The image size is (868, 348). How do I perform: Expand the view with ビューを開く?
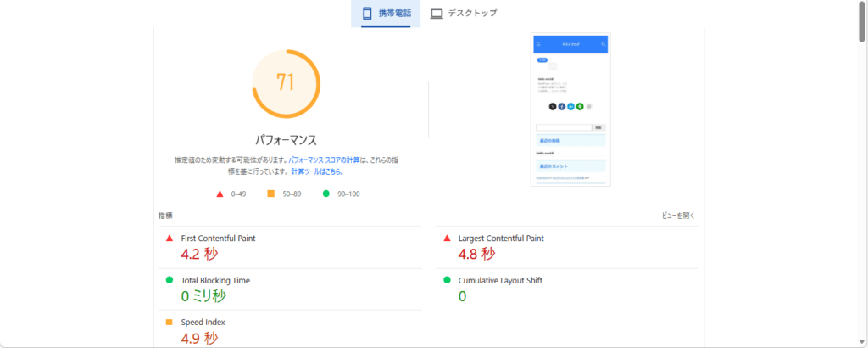[x=679, y=216]
